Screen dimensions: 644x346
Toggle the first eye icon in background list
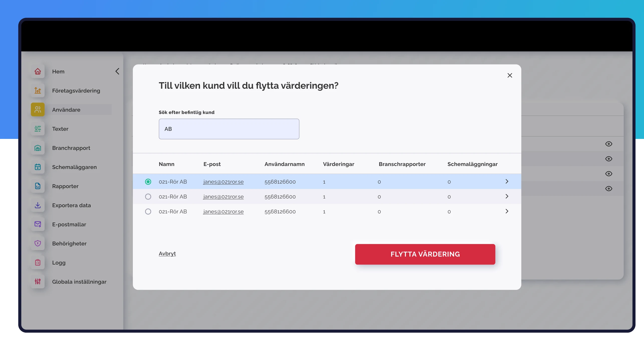[609, 144]
